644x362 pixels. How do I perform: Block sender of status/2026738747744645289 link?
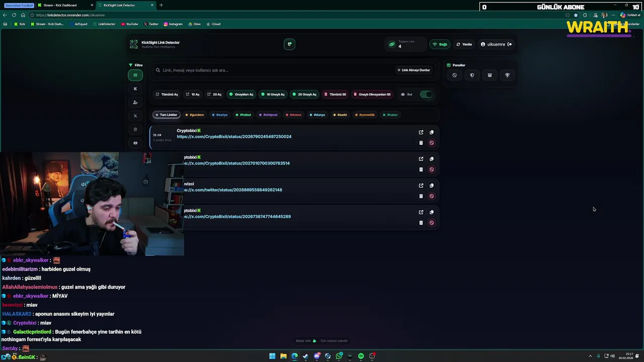tap(431, 223)
